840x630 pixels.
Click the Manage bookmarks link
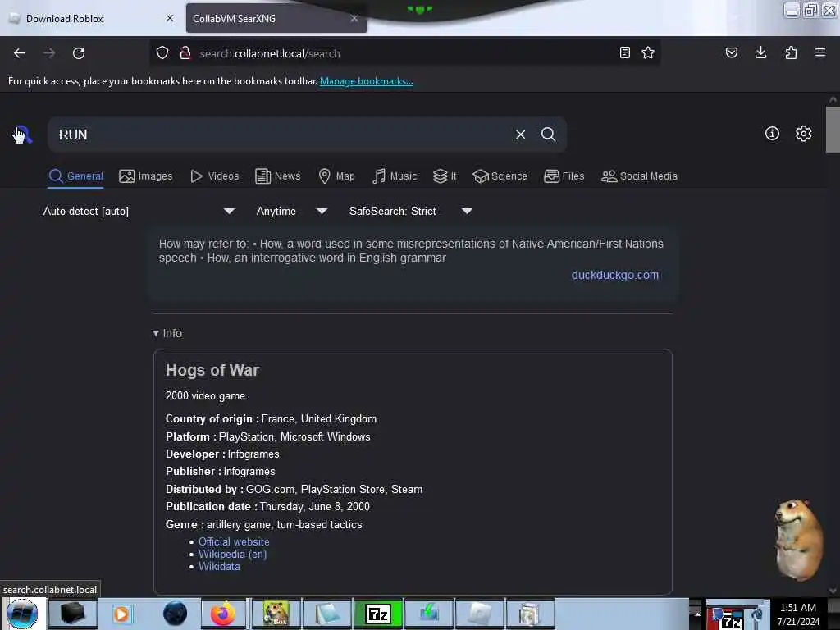pos(367,81)
